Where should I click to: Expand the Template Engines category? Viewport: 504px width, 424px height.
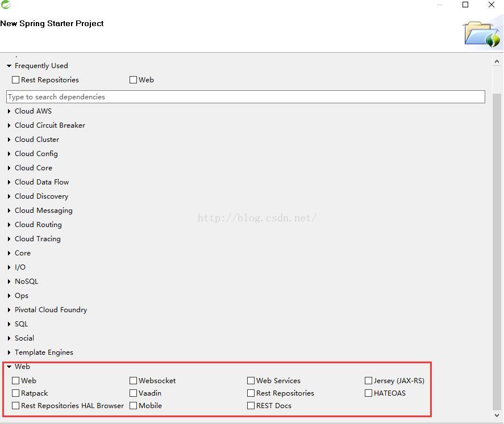(9, 352)
